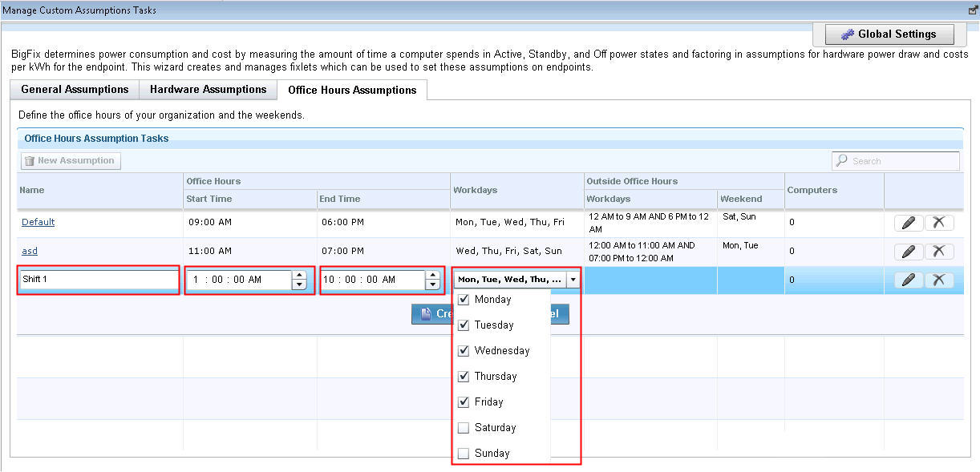
Task: Click the Start Time spinner arrows
Action: 299,280
